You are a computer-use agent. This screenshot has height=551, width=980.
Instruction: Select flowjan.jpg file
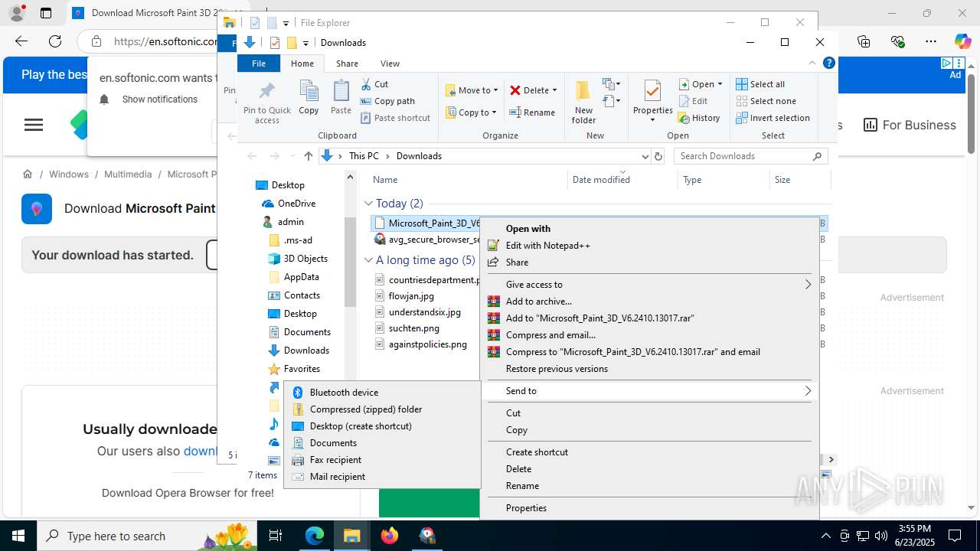pos(411,296)
